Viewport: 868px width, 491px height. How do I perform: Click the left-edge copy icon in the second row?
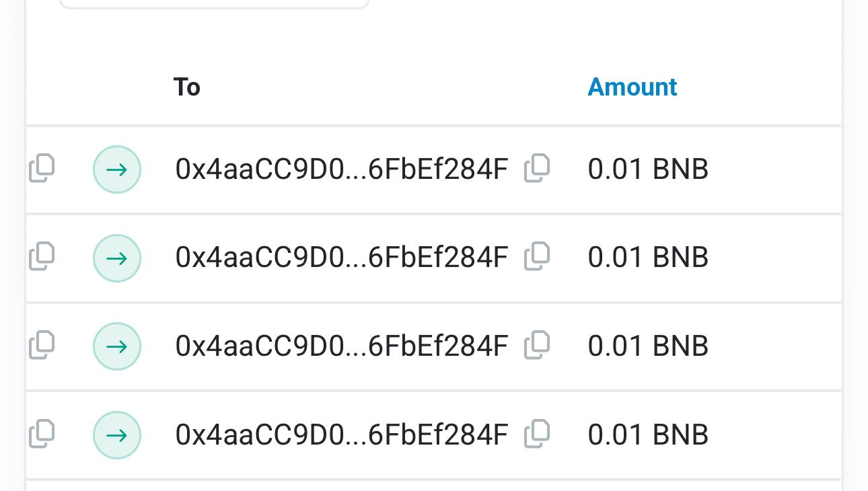(42, 257)
